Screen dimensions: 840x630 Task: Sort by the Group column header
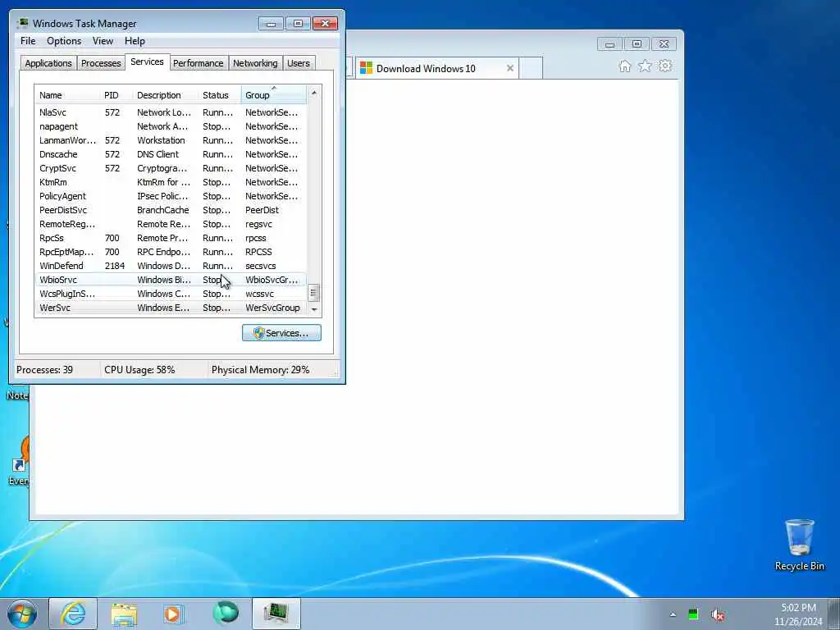(x=274, y=95)
